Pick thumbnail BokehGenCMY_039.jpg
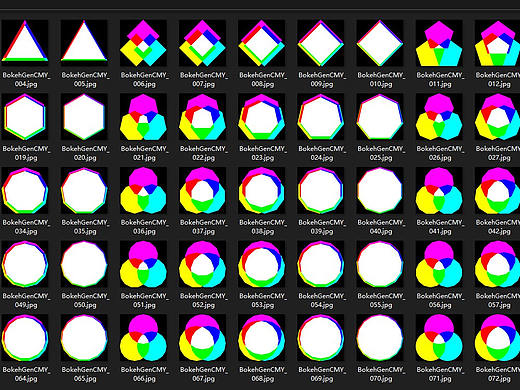Image resolution: width=520 pixels, height=390 pixels. click(321, 190)
